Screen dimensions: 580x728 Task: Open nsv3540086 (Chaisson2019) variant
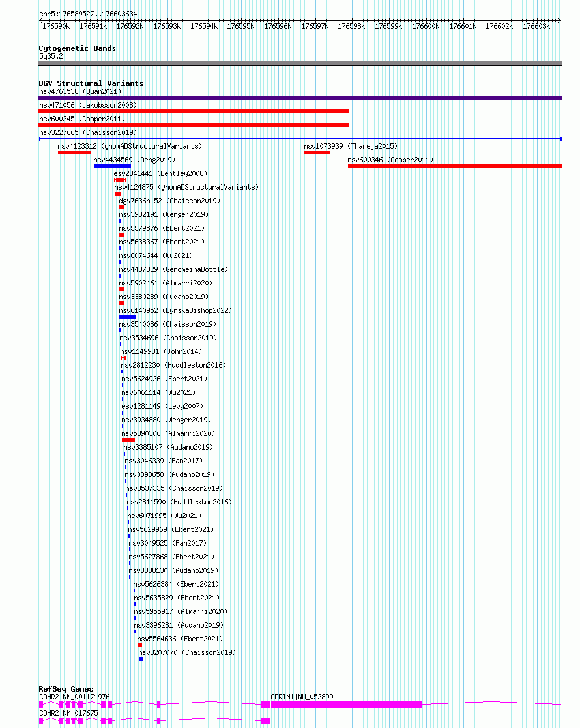click(x=167, y=324)
